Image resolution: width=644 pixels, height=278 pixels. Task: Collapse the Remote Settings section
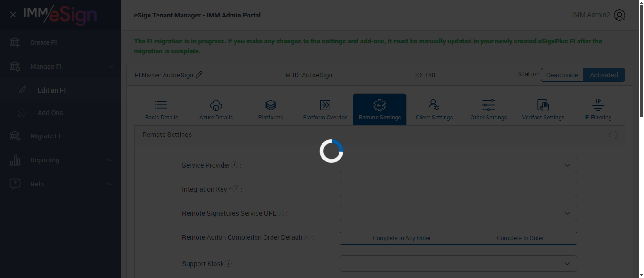tap(613, 135)
